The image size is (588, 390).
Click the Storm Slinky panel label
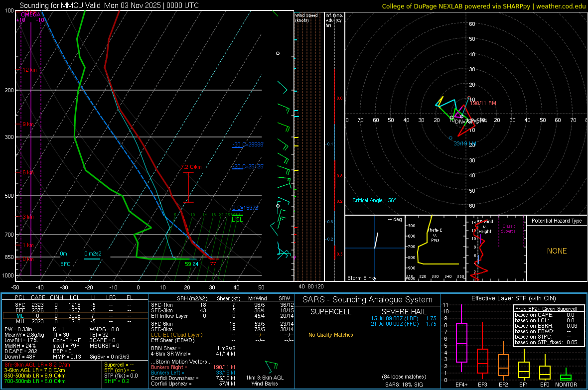click(362, 278)
